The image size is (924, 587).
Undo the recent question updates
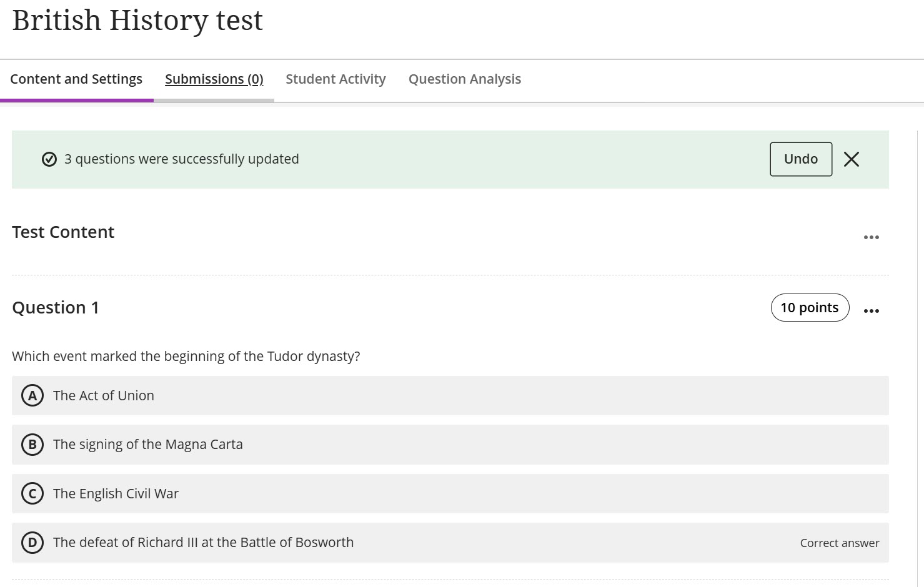[x=800, y=159]
